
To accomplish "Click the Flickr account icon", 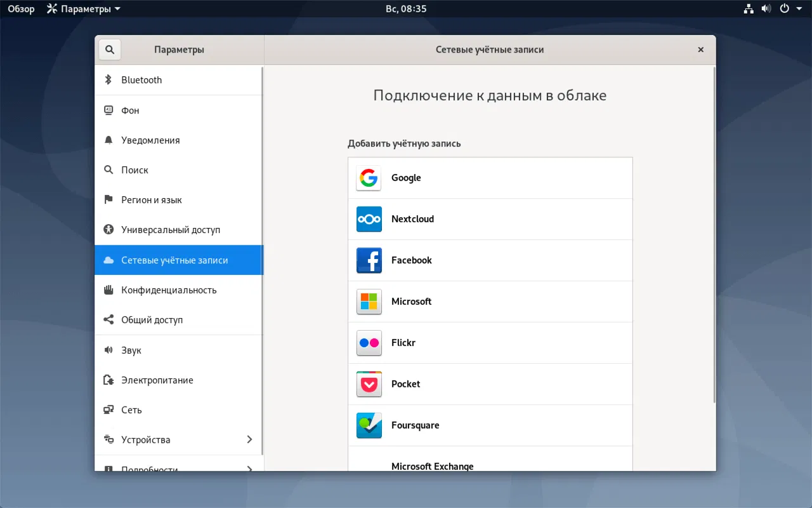I will [x=369, y=343].
